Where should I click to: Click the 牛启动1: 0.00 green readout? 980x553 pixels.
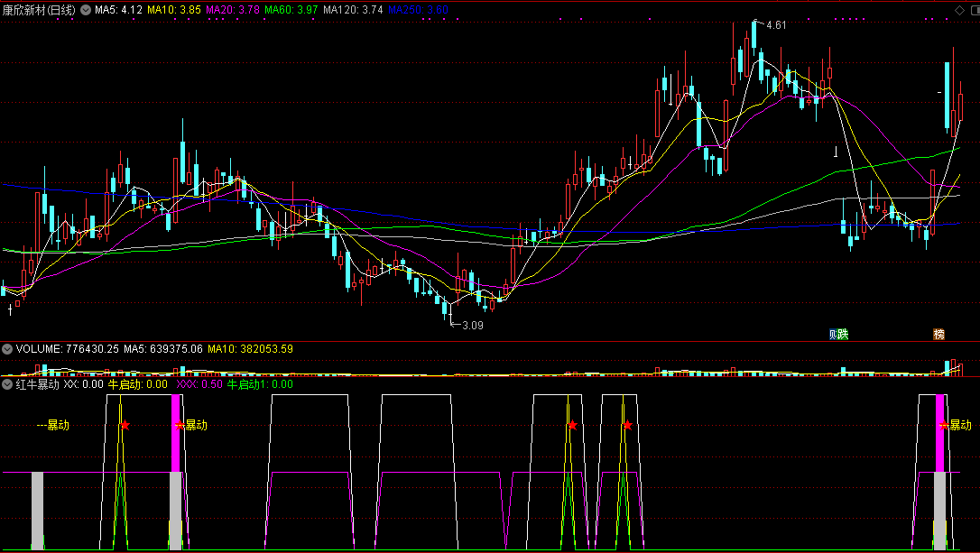[259, 384]
